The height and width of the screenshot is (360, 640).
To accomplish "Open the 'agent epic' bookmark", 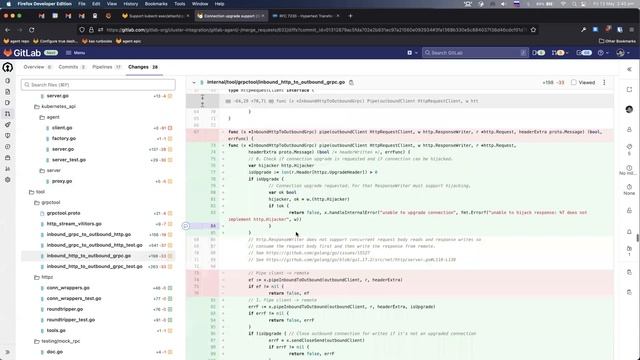I will 129,41.
